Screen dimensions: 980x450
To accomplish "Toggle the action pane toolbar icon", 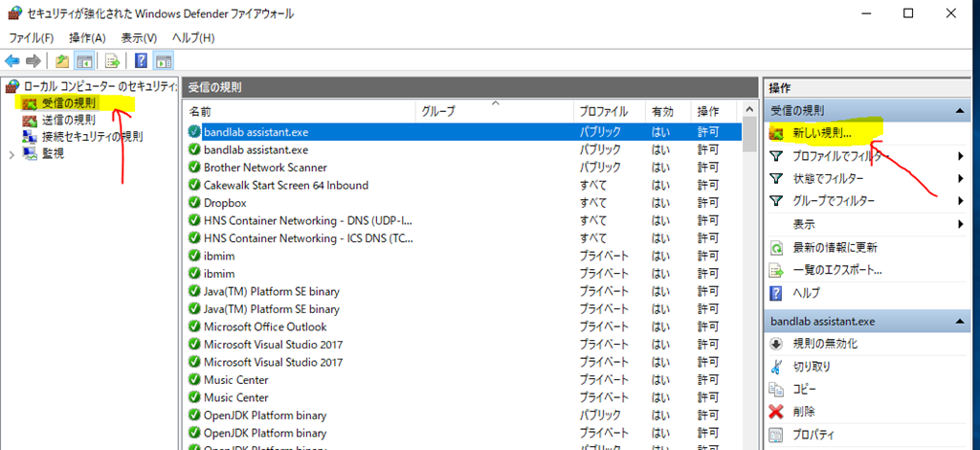I will (164, 61).
